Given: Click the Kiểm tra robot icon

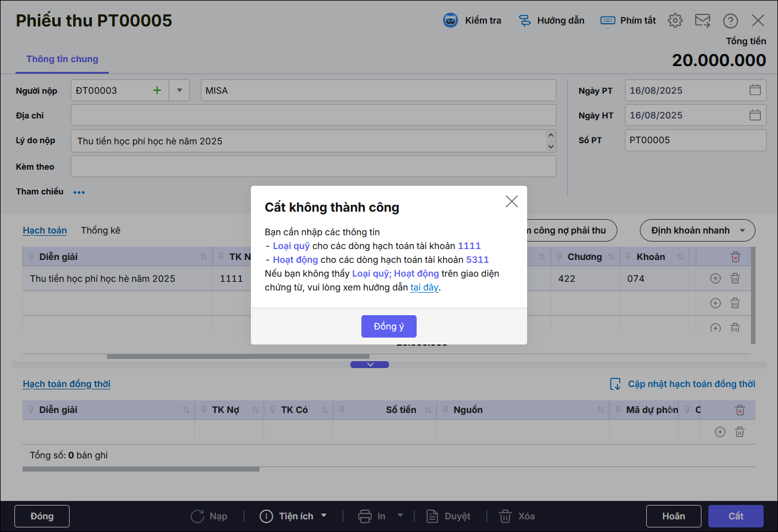Looking at the screenshot, I should coord(450,20).
